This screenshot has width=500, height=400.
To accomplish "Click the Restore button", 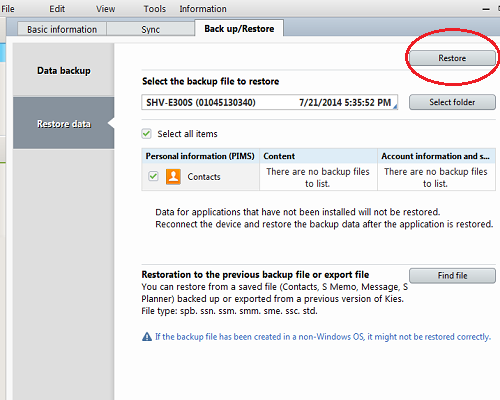I will [452, 58].
